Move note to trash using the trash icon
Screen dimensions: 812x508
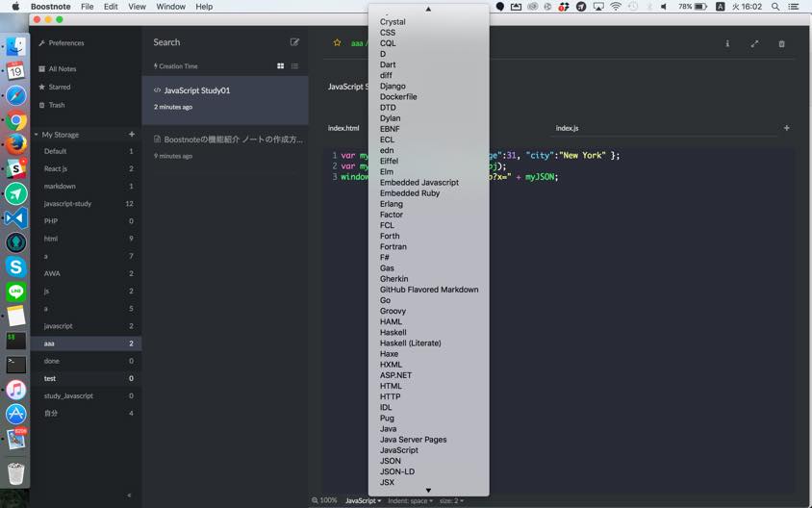[x=781, y=43]
